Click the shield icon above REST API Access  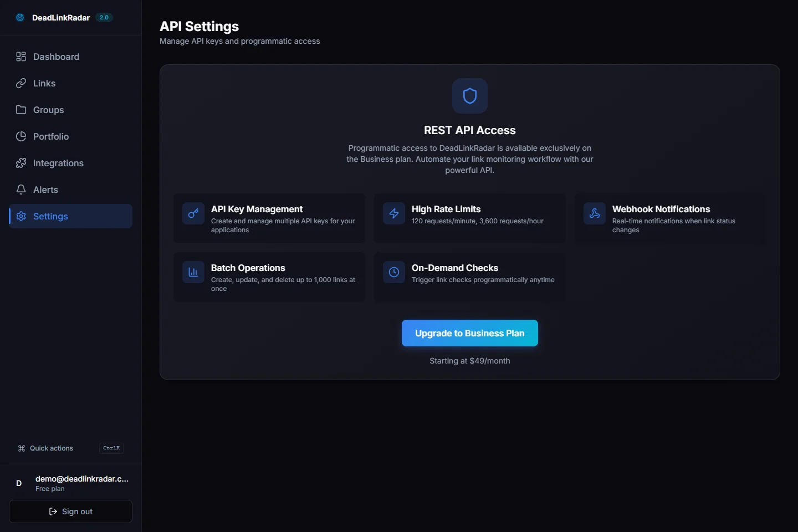[x=469, y=96]
